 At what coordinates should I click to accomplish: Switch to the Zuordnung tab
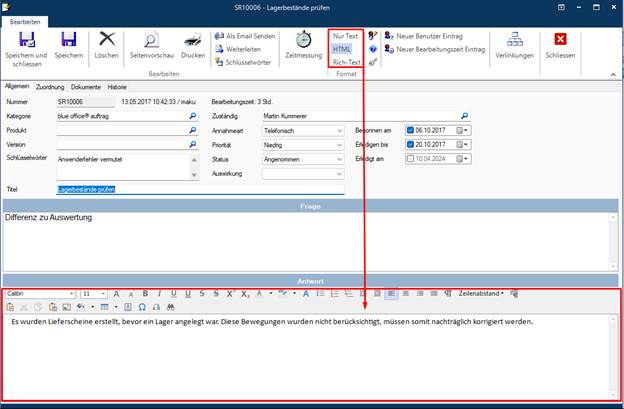click(x=50, y=87)
